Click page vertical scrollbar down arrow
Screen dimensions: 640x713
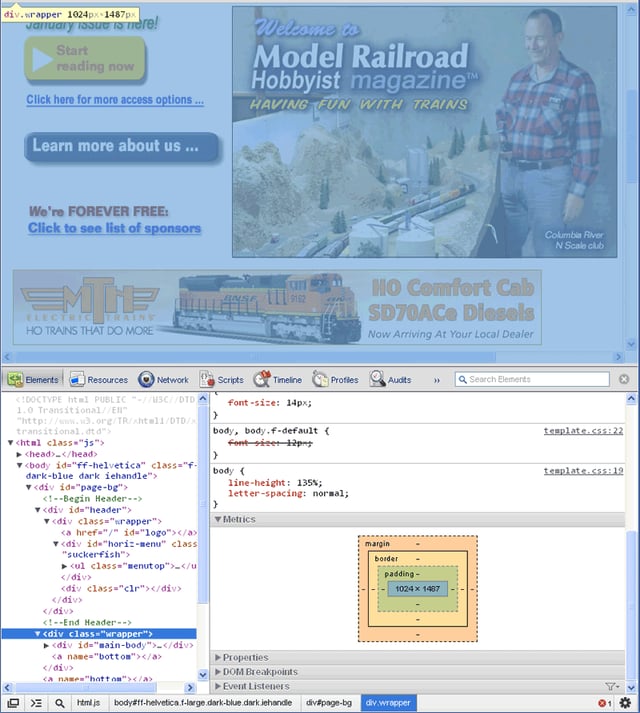tap(631, 344)
